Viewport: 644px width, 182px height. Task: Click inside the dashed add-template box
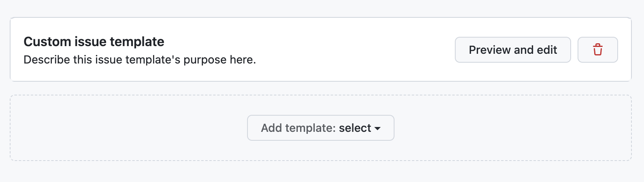click(x=122, y=128)
